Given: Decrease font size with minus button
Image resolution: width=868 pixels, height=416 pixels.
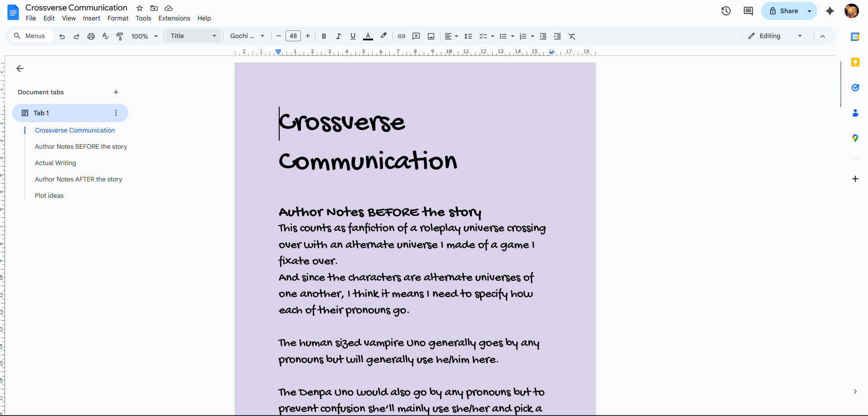Looking at the screenshot, I should pos(279,36).
